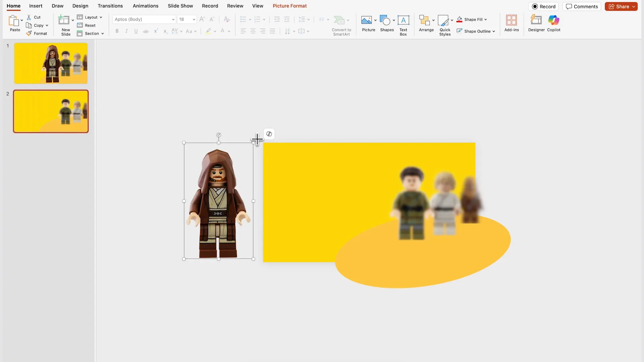The image size is (644, 362).
Task: Toggle bold formatting
Action: click(117, 31)
